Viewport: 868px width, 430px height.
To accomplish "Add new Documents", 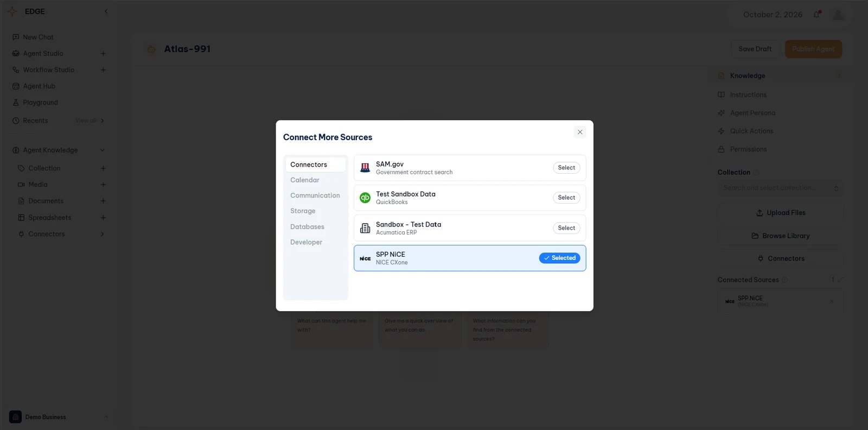I will 103,201.
